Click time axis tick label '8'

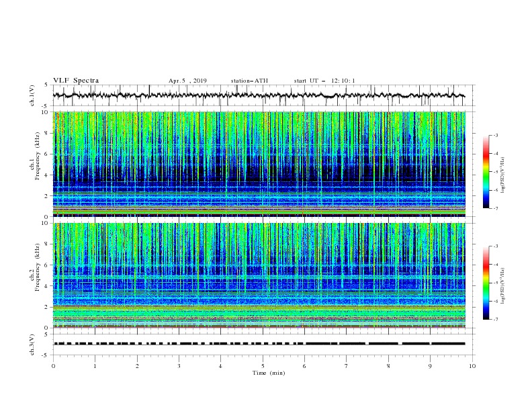388,366
